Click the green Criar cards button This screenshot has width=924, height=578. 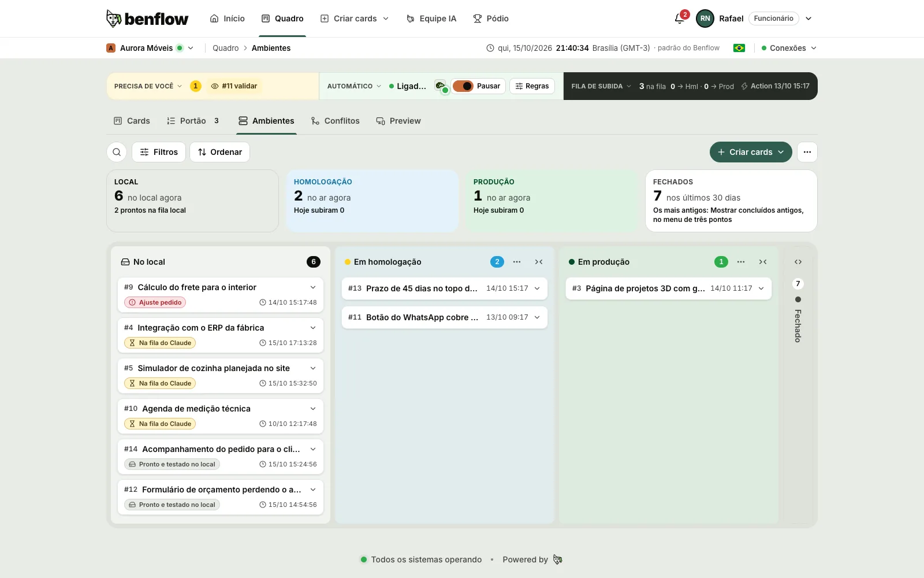coord(751,152)
